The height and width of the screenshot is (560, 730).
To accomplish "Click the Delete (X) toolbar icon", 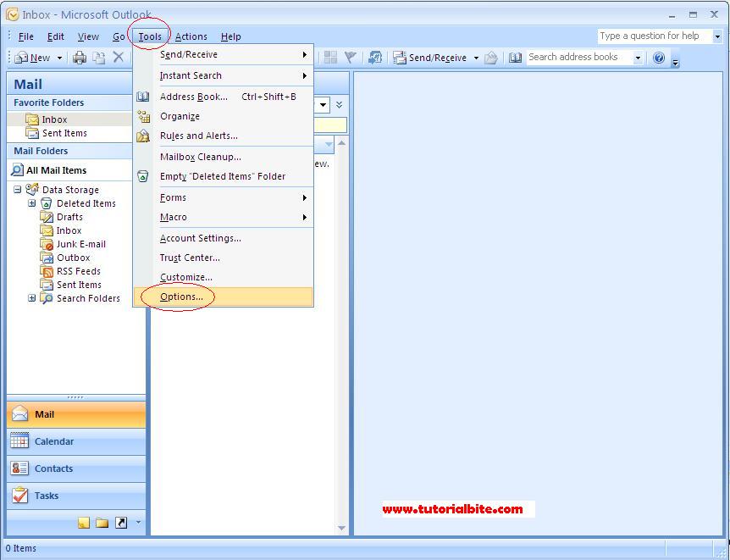I will click(x=117, y=58).
